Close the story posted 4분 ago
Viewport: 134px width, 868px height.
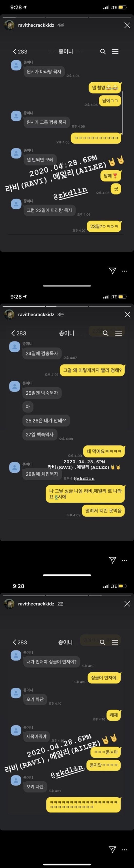(127, 25)
